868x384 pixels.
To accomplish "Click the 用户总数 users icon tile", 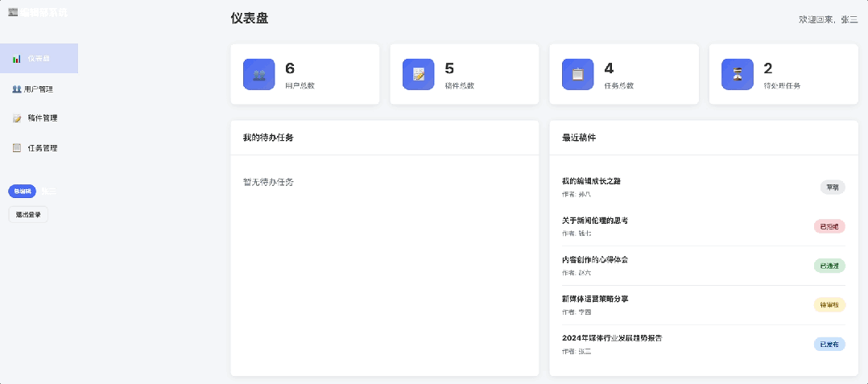I will (x=258, y=74).
